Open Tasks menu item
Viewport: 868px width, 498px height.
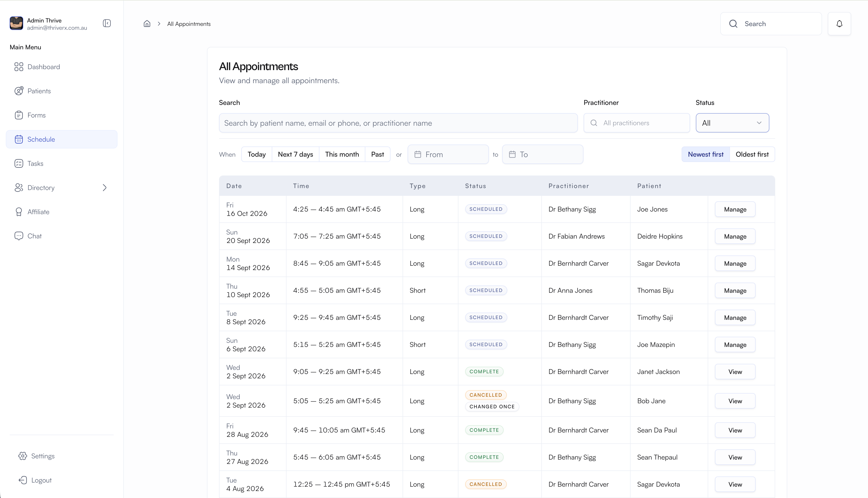[x=62, y=163]
